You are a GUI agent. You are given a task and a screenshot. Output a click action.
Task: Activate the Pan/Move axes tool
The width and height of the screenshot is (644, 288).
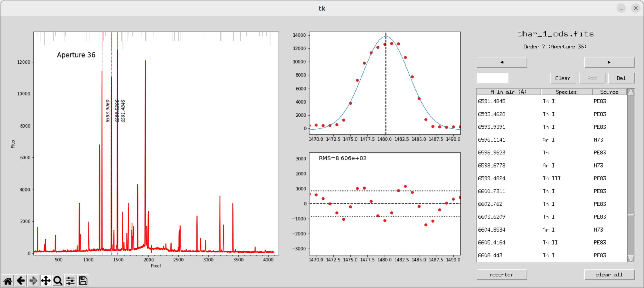46,281
